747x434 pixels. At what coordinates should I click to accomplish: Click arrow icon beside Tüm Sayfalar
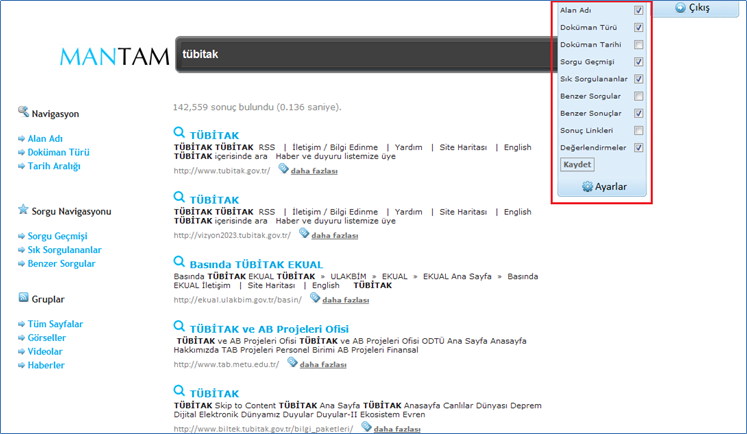(21, 324)
